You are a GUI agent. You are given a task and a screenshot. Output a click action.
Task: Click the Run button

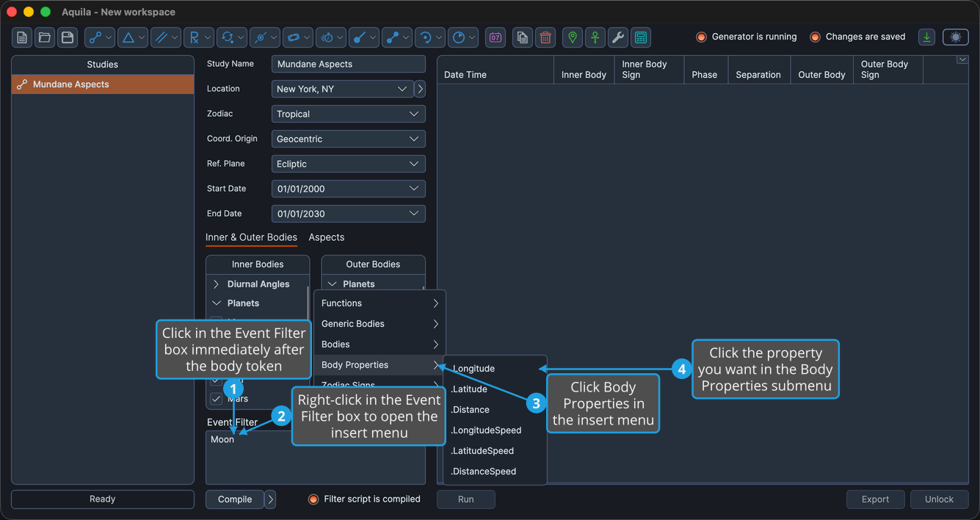[x=466, y=499]
